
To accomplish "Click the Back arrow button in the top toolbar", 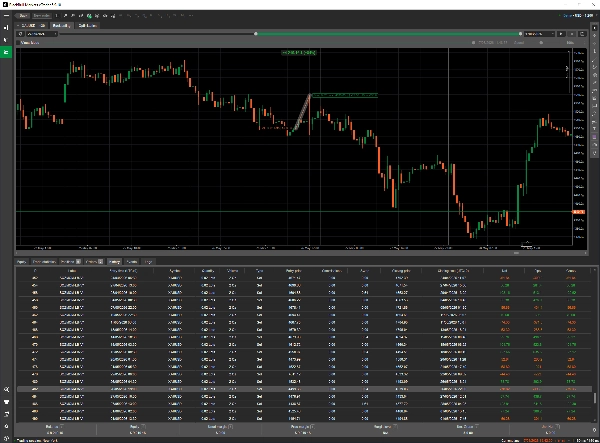I will [23, 16].
